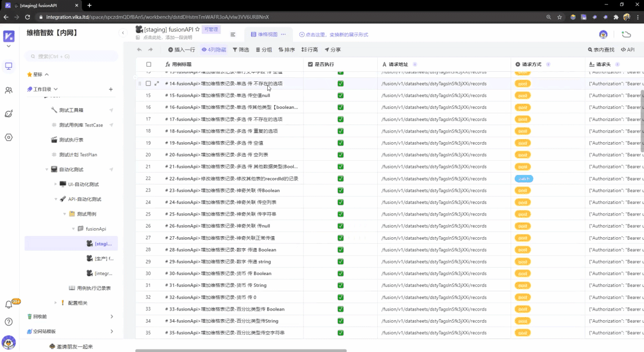Open the rocket/robot automation icon in sidebar
Viewport: 644px width, 352px height.
tap(9, 114)
